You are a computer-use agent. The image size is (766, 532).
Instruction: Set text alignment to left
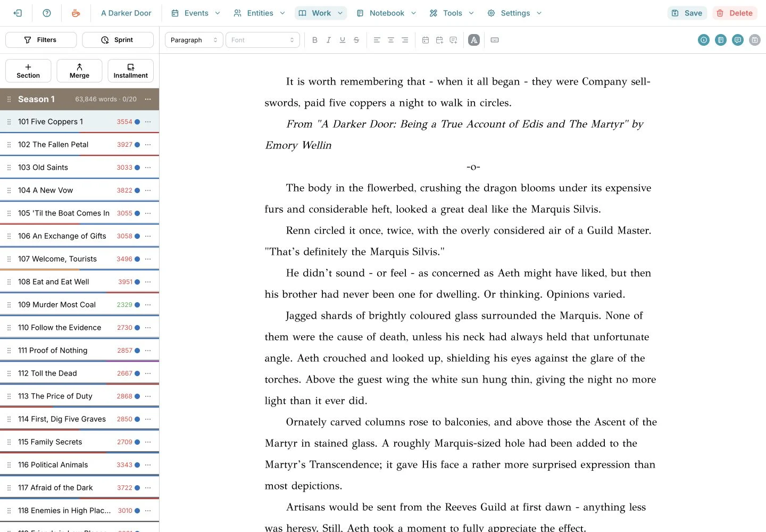tap(377, 40)
